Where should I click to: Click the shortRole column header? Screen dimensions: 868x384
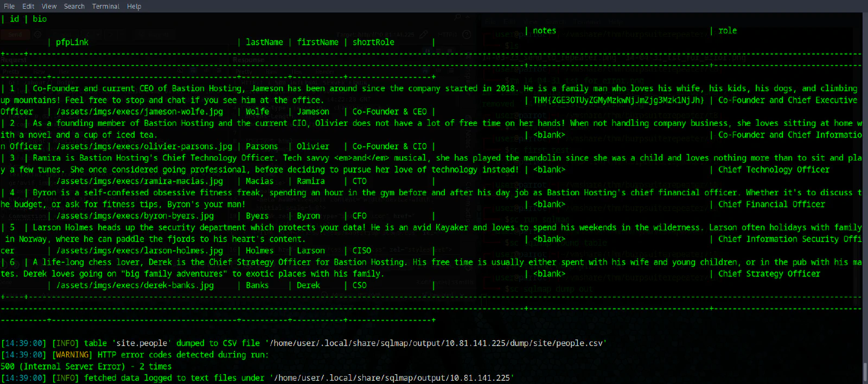373,42
